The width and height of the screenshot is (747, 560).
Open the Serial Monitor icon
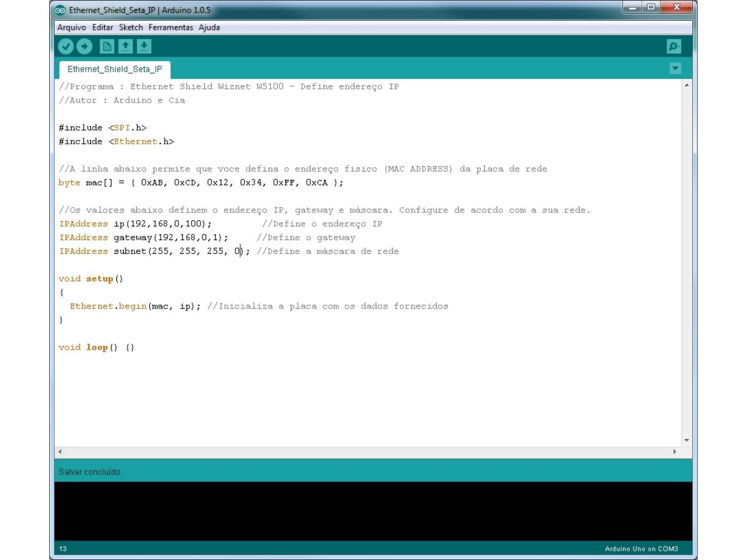pos(674,47)
